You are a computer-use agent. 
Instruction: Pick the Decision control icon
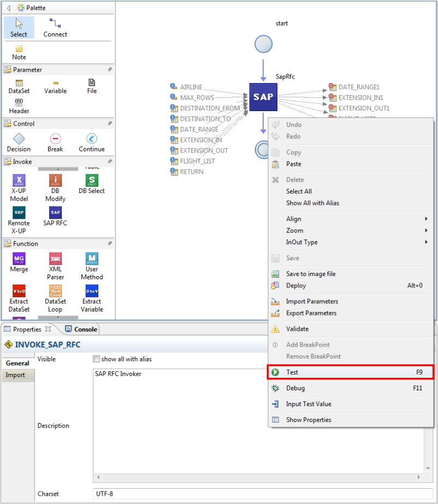coord(19,143)
